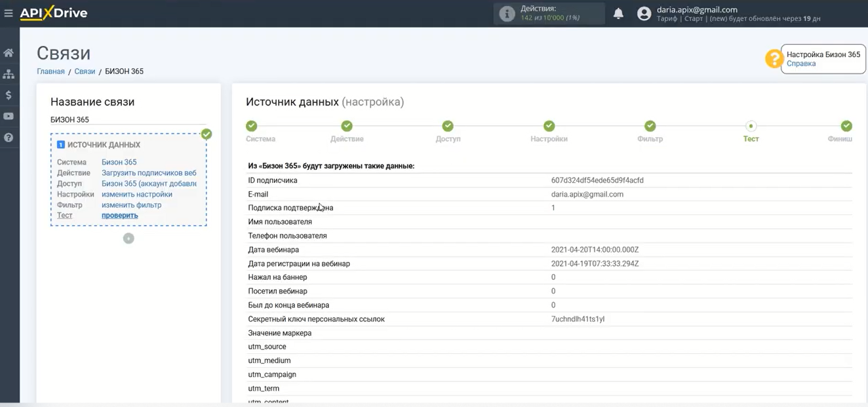Open the Главная breadcrumb link

(50, 71)
